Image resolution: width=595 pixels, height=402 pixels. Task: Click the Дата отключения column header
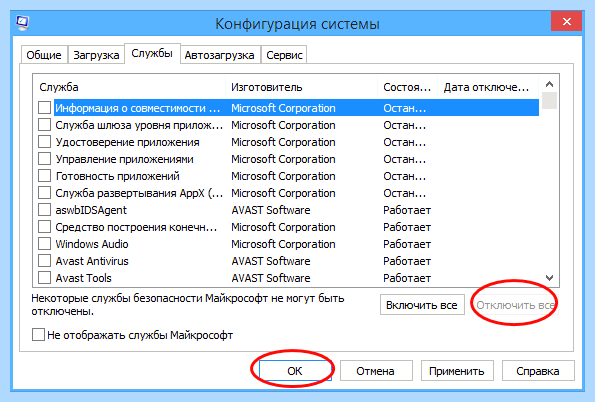(x=488, y=87)
